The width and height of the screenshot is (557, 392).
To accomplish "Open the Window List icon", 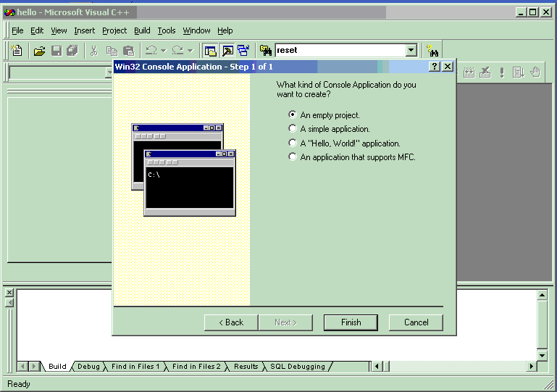I will coord(243,51).
